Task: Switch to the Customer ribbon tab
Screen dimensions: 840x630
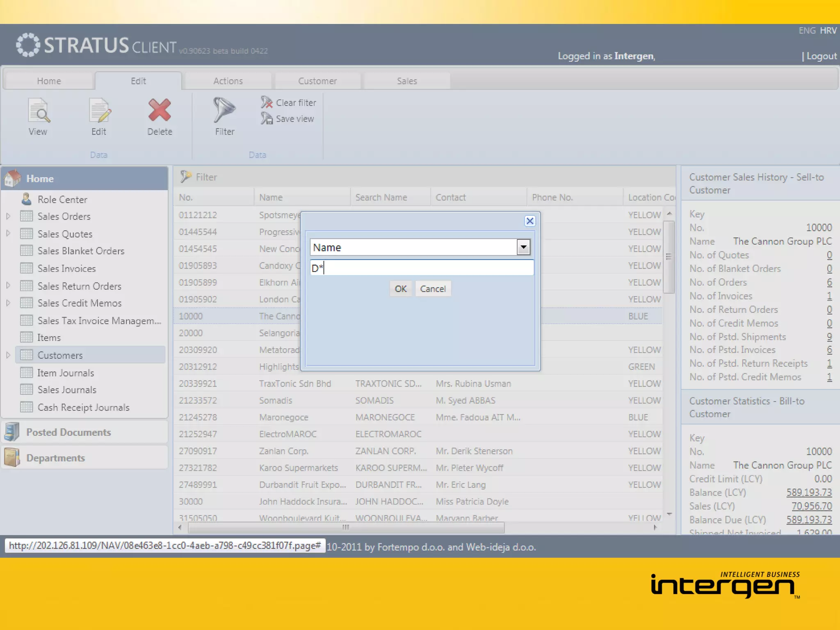Action: tap(317, 81)
